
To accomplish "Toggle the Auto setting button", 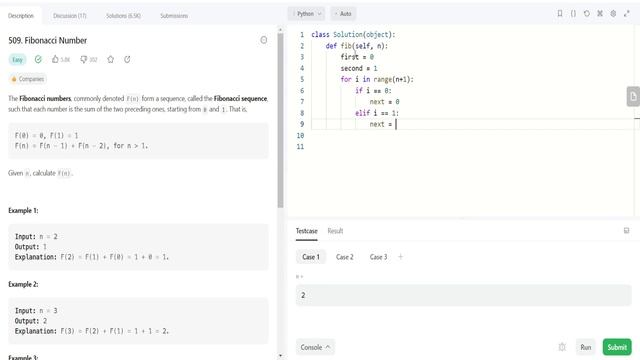I will coord(343,14).
